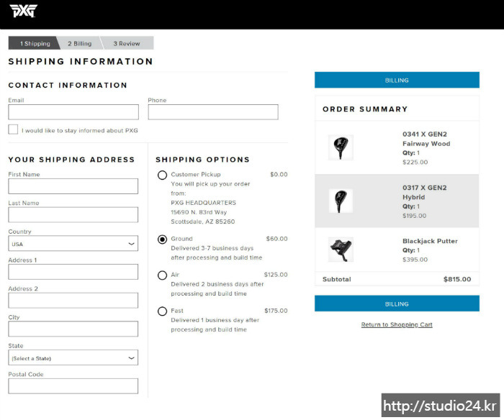
Task: Click the 0341 X GEN2 Fairway Wood thumbnail
Action: [x=341, y=147]
